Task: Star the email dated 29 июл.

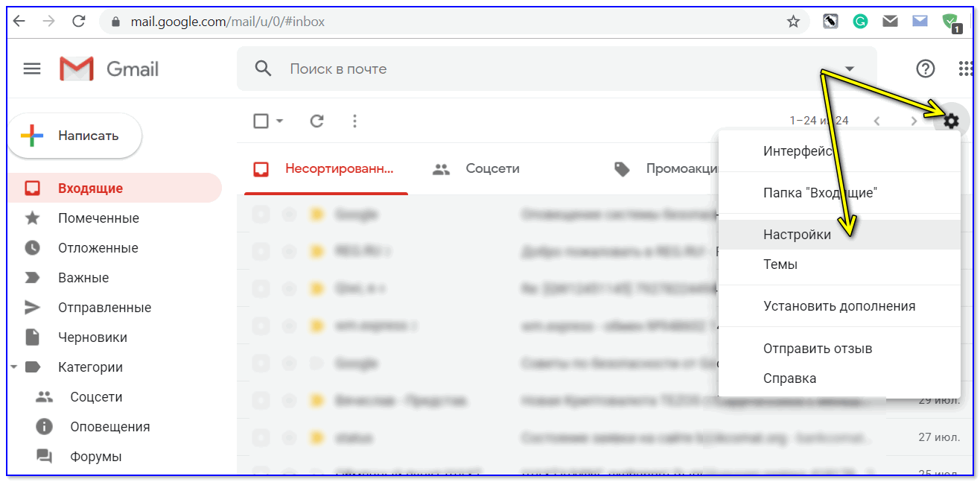Action: 289,401
